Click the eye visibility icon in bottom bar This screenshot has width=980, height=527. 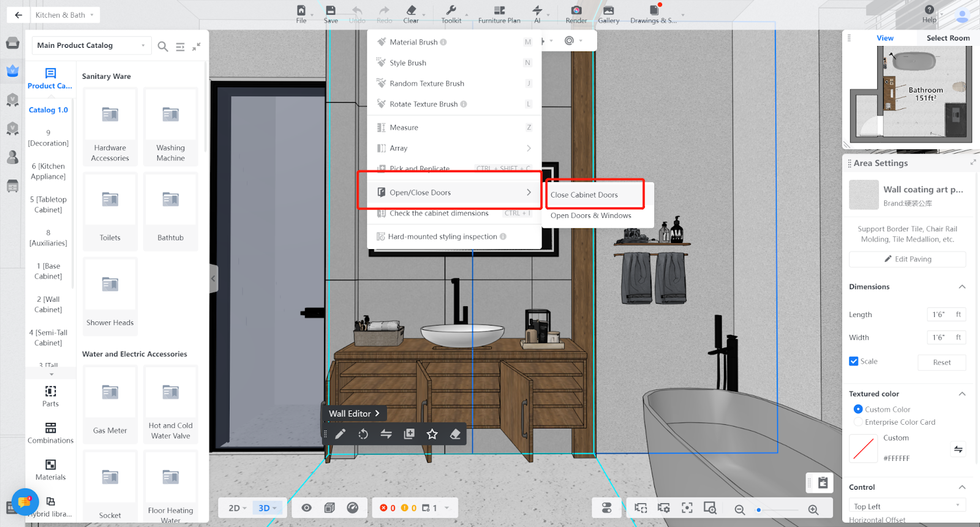coord(307,508)
